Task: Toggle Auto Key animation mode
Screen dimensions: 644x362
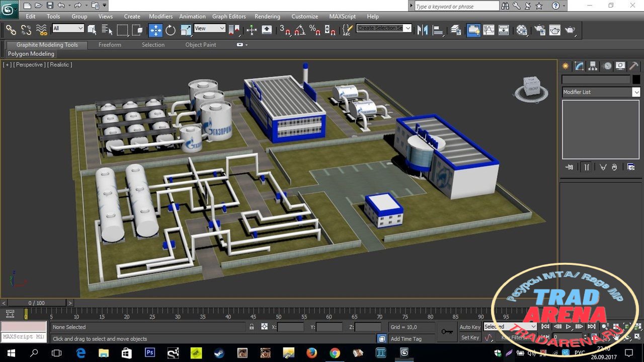Action: (470, 327)
